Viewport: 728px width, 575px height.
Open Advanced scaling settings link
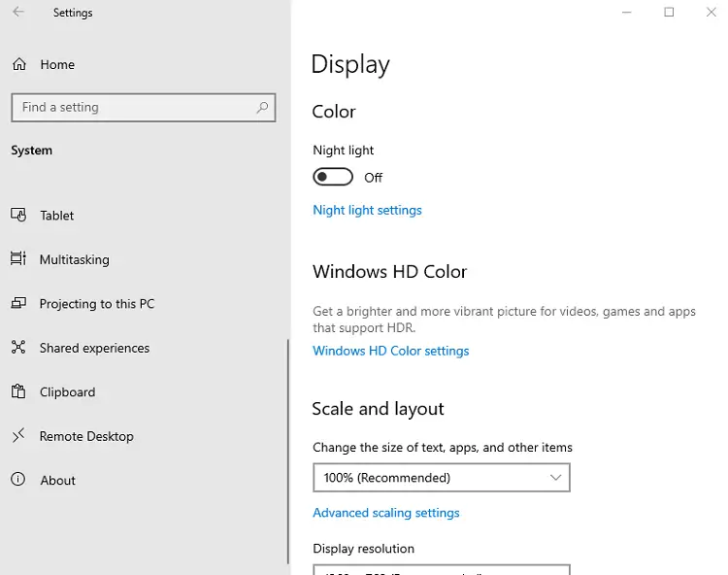pos(385,513)
